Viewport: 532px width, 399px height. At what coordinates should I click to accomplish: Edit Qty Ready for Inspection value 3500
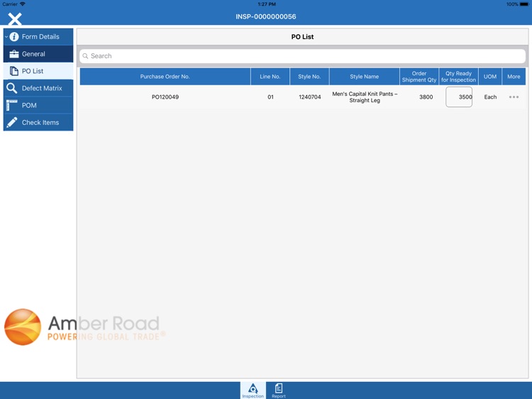click(x=459, y=97)
